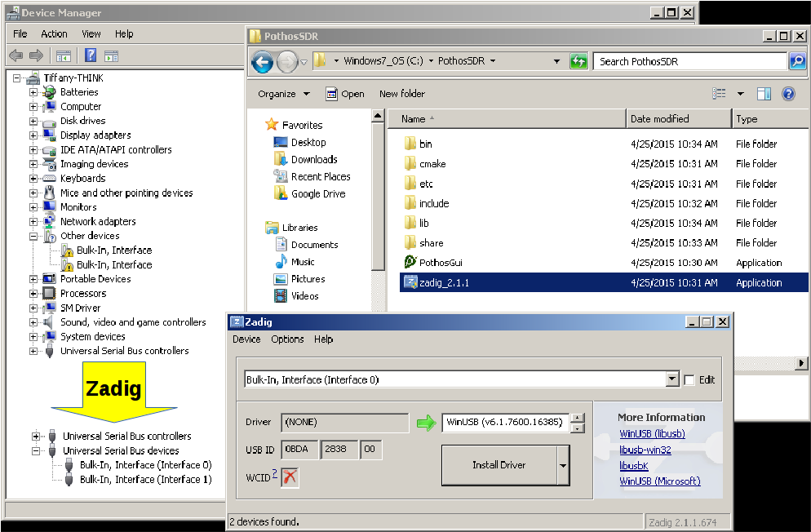Click the Search PothosSDR input field
Viewport: 811px width, 532px height.
coord(690,61)
